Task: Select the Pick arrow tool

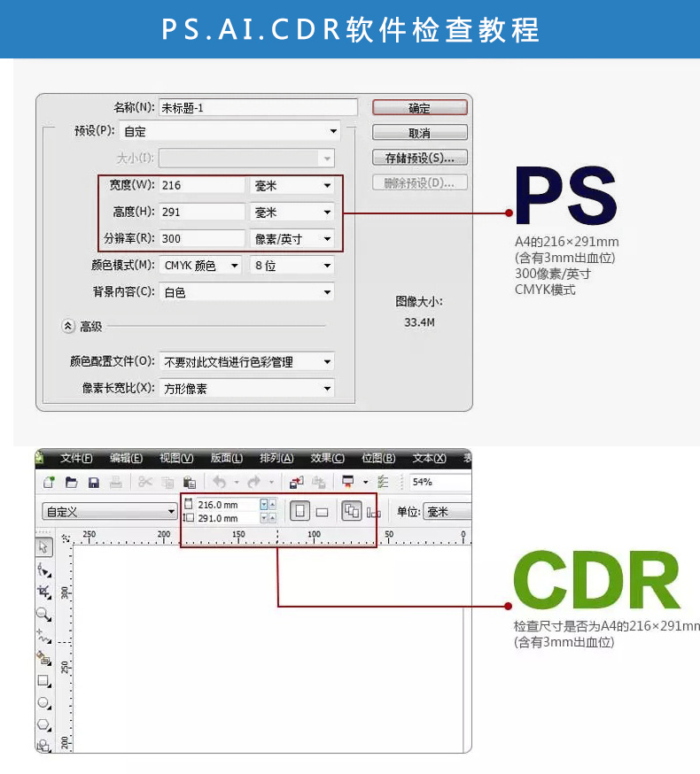Action: click(x=43, y=546)
